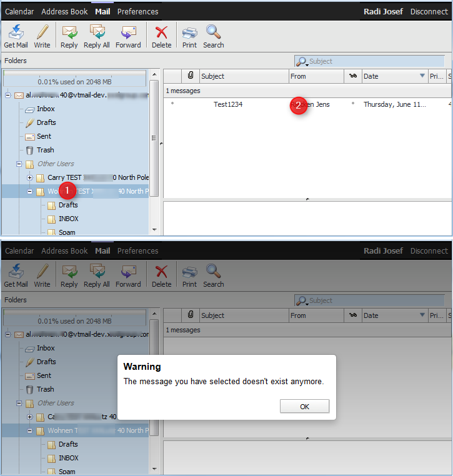Click the paperclip attachment column header above Test1234
453x476 pixels.
coord(191,76)
